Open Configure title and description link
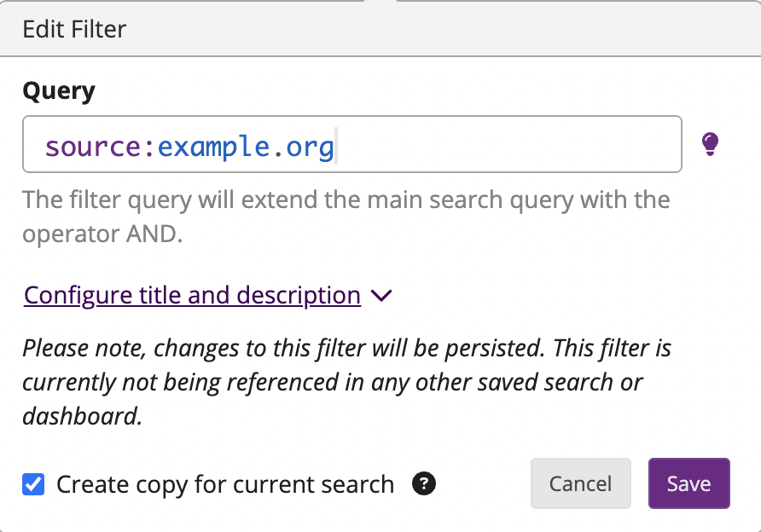The width and height of the screenshot is (761, 532). click(192, 295)
